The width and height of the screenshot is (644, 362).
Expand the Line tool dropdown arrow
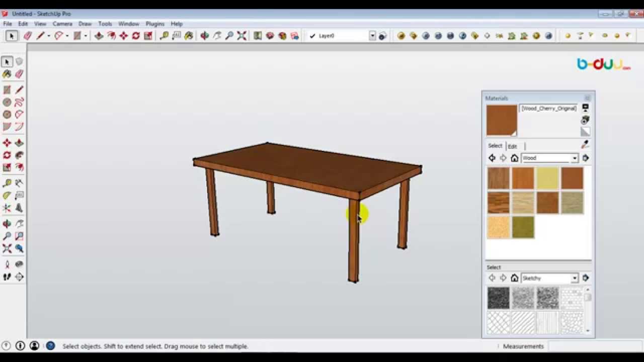pos(48,36)
